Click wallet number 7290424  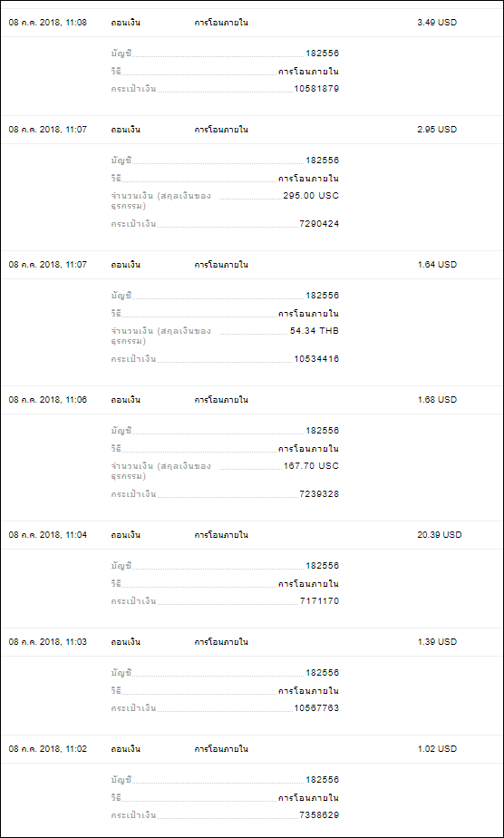coord(319,224)
